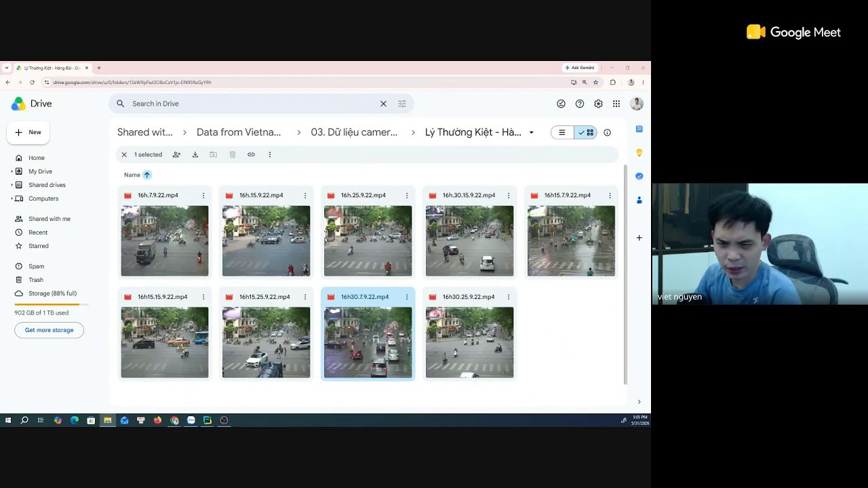The height and width of the screenshot is (488, 868).
Task: Open Windows taskbar search
Action: [x=24, y=420]
